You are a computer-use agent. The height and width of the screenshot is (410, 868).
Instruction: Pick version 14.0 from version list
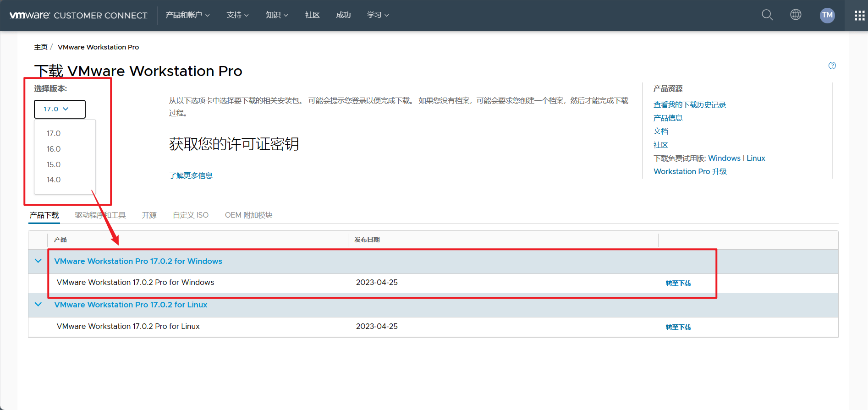click(x=54, y=180)
